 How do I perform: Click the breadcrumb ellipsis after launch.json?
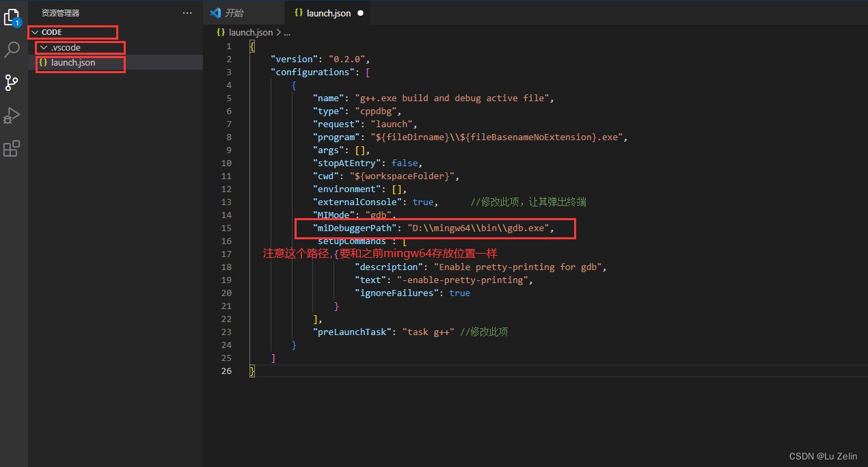pos(287,32)
